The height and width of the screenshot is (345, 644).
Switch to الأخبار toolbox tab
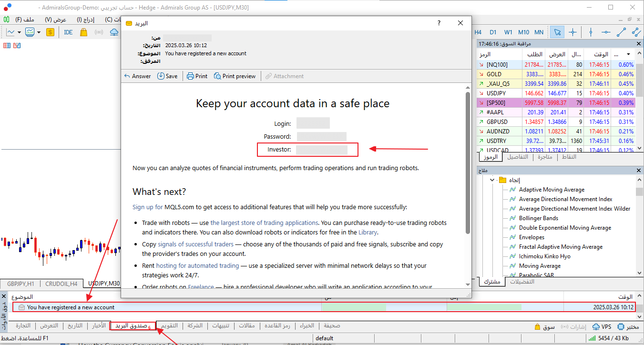[99, 326]
